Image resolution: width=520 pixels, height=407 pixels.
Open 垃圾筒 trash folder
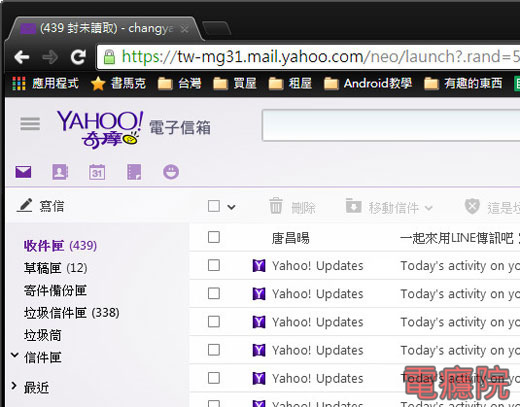tap(42, 335)
